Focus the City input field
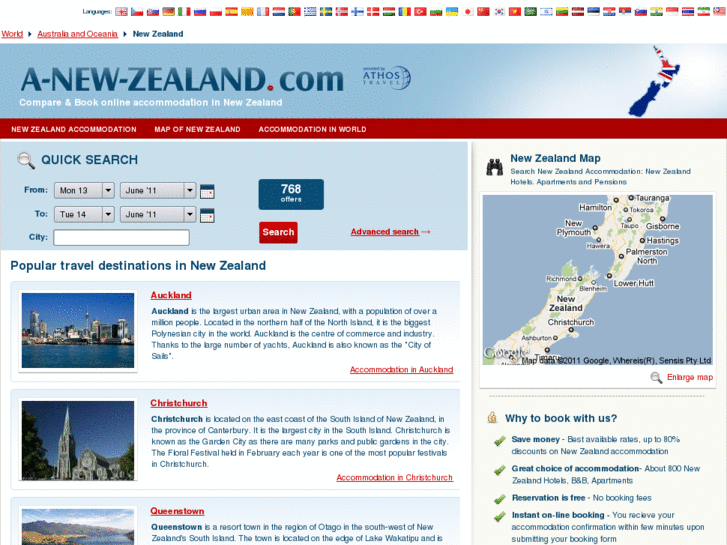Image resolution: width=727 pixels, height=545 pixels. pyautogui.click(x=121, y=237)
